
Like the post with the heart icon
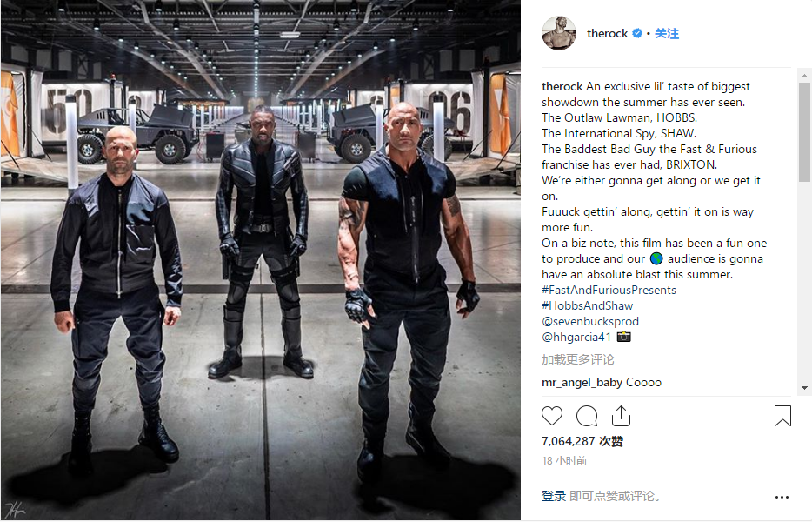tap(552, 416)
